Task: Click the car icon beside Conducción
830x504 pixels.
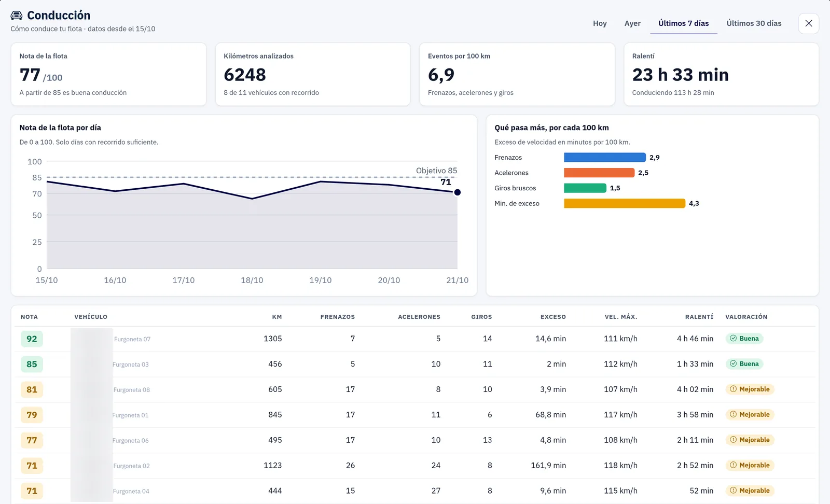Action: click(x=17, y=16)
